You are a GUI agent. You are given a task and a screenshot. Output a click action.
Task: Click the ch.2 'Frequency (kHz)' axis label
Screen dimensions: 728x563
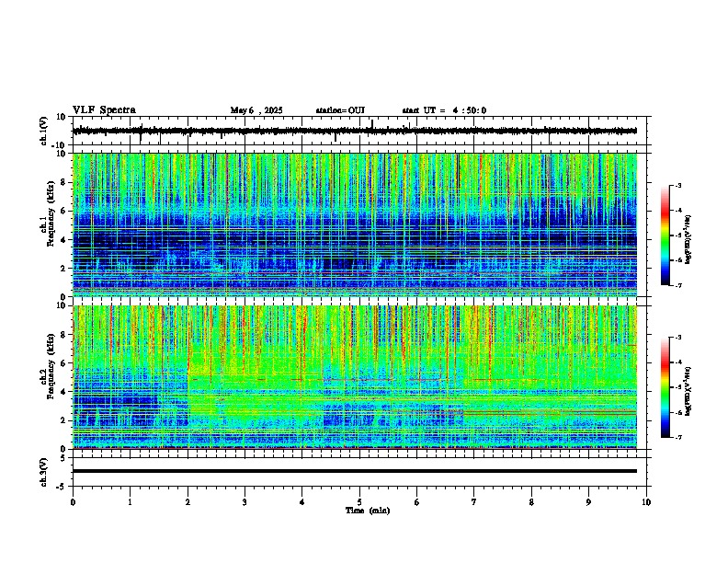51,365
